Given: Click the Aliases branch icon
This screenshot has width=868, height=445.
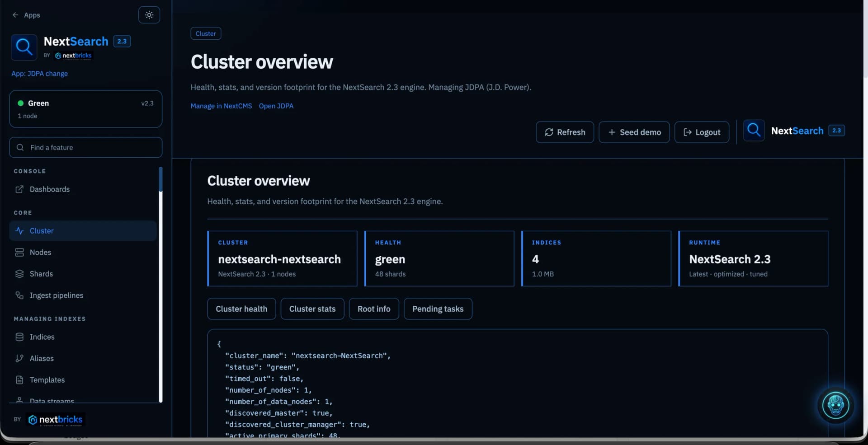Looking at the screenshot, I should click(x=19, y=358).
